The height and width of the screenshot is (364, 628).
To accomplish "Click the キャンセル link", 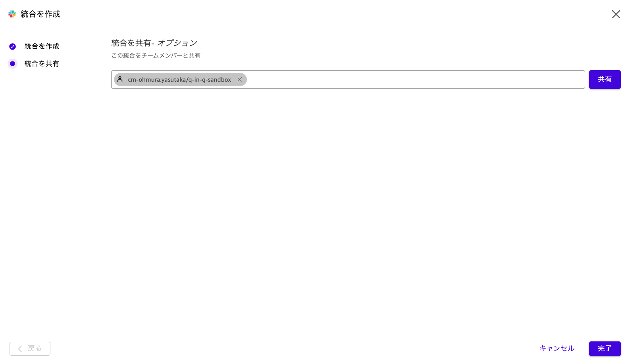I will click(x=557, y=349).
